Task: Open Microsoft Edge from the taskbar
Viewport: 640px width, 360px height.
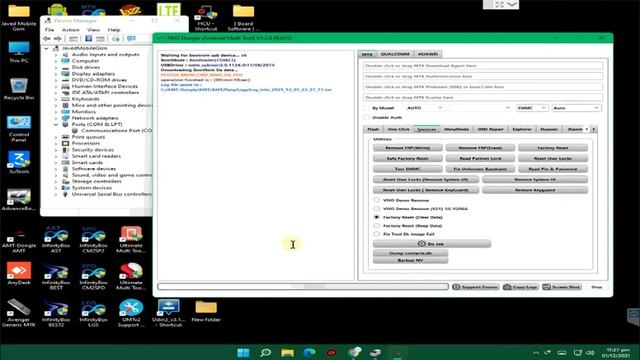Action: (x=309, y=352)
